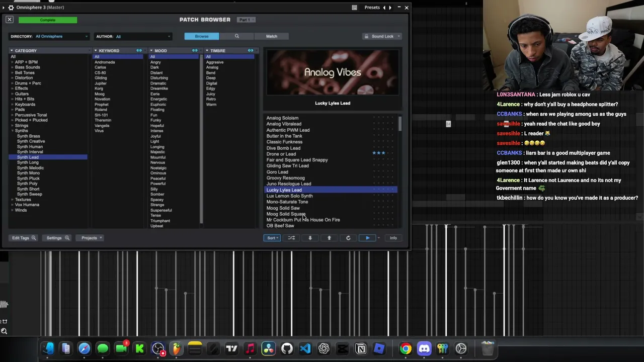Viewport: 644px width, 362px height.
Task: Open ChatGPT from the dock
Action: 324,348
